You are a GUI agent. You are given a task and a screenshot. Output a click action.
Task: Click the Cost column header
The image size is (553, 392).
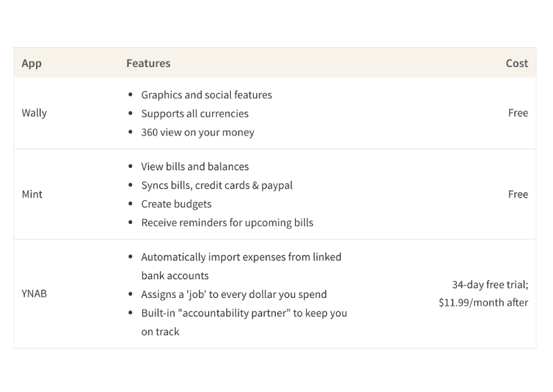(516, 63)
